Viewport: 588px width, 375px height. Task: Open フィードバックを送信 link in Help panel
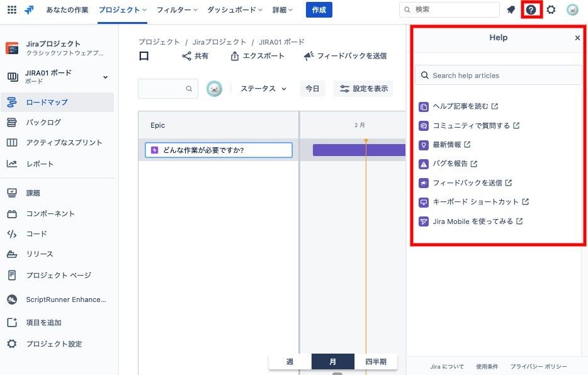(x=465, y=183)
